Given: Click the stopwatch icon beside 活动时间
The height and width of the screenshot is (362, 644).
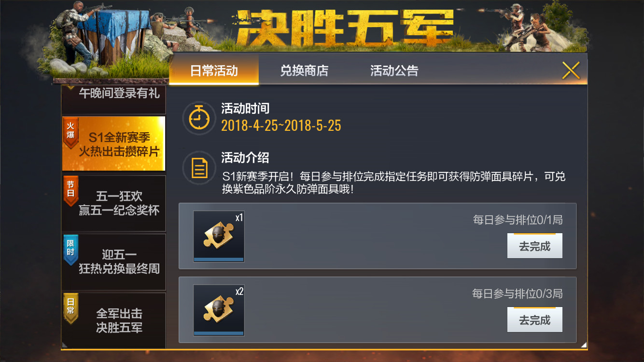Looking at the screenshot, I should point(199,118).
